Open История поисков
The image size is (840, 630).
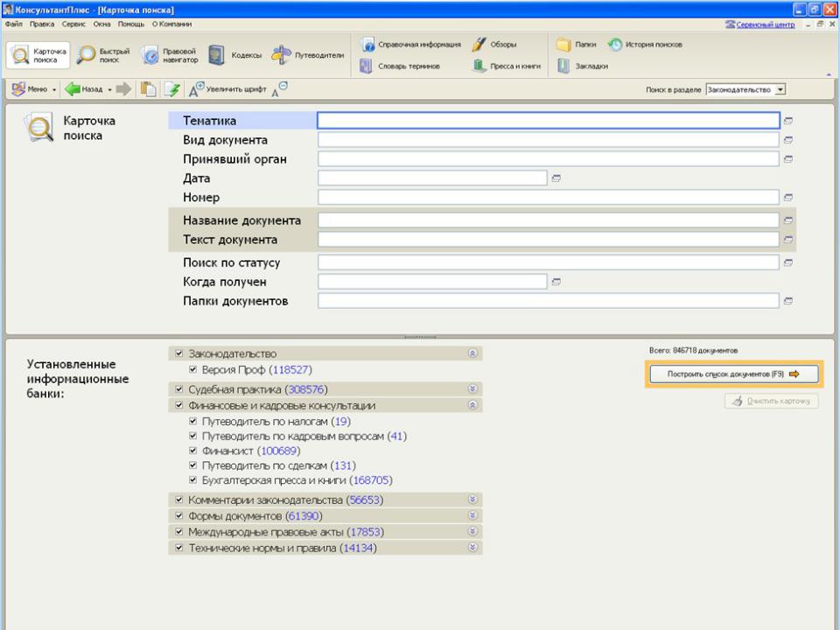(645, 45)
